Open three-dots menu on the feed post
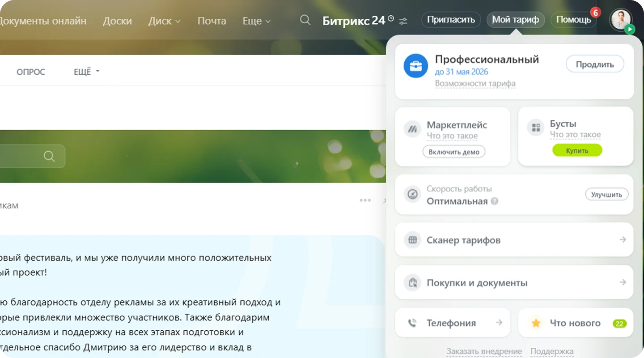Image resolution: width=644 pixels, height=358 pixels. [365, 200]
